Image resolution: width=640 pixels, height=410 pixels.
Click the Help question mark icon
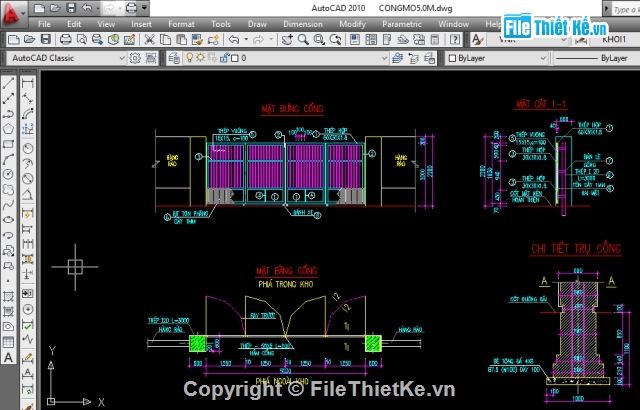tap(455, 40)
